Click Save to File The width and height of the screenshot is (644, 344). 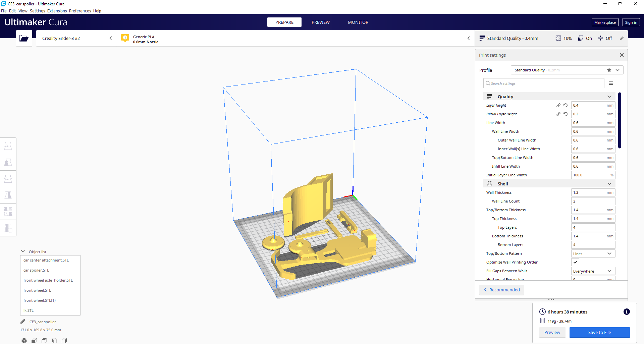point(599,332)
